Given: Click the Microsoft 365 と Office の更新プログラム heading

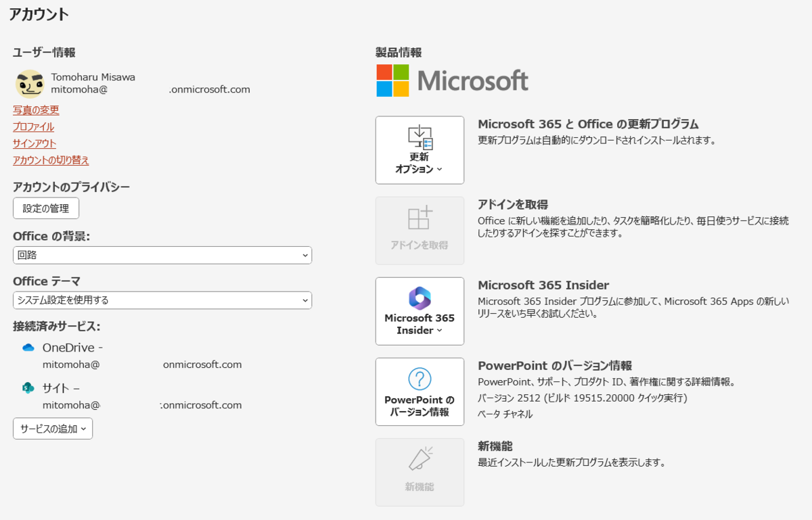Looking at the screenshot, I should click(x=588, y=124).
